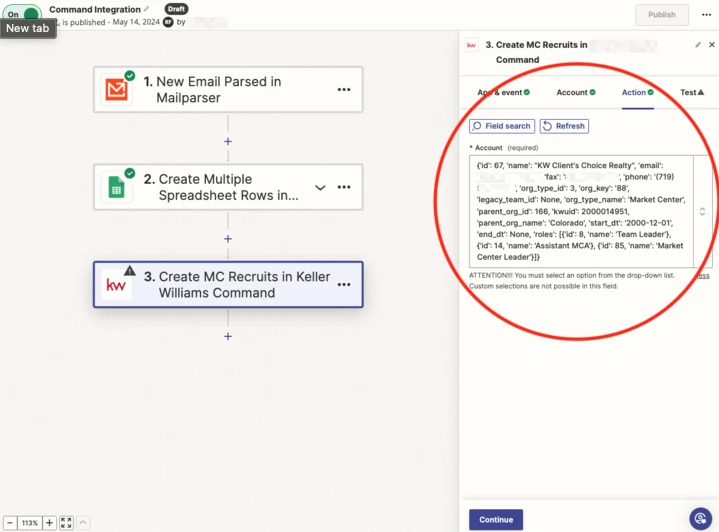Collapse the zoom controls caret
The image size is (719, 532).
pos(83,523)
